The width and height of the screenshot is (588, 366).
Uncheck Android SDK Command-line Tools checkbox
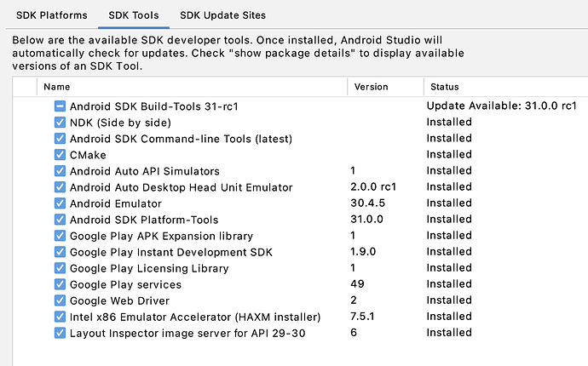[x=60, y=139]
